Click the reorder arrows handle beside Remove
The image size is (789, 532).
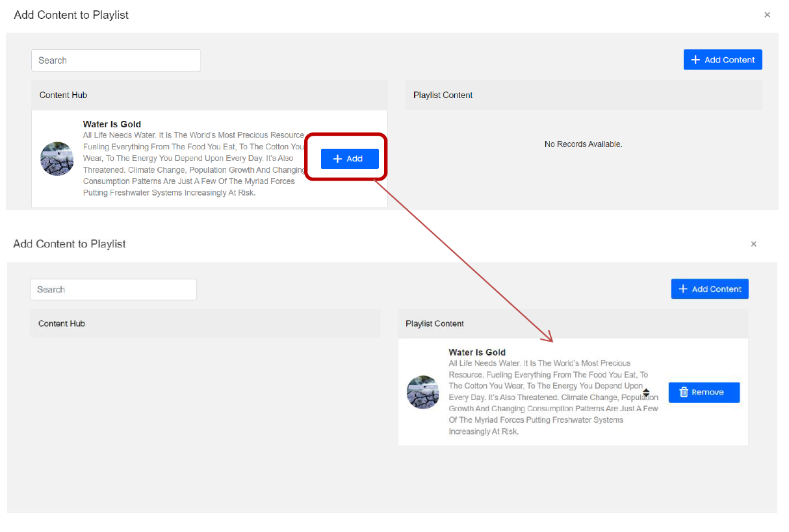pyautogui.click(x=646, y=393)
